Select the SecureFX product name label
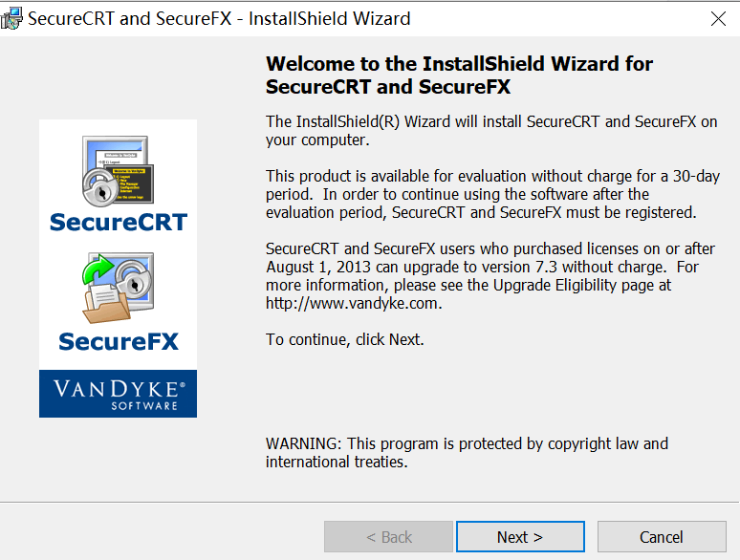Screen dimensions: 740x560 (x=118, y=341)
